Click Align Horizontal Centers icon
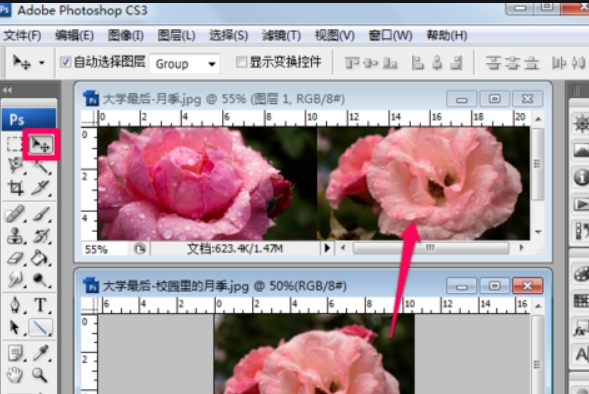The height and width of the screenshot is (394, 589). (x=437, y=63)
